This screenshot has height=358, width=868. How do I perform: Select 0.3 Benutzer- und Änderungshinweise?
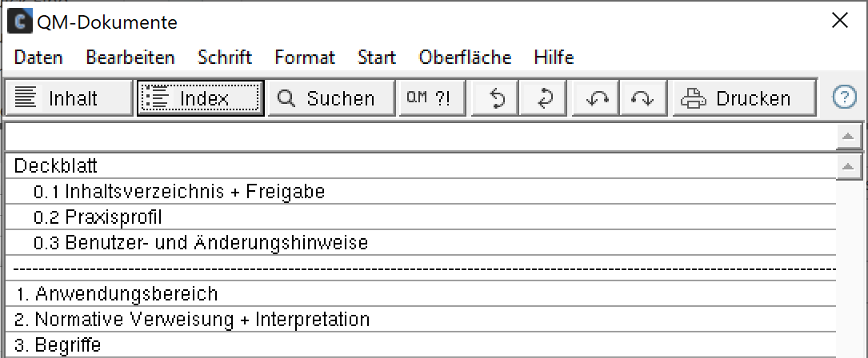[x=420, y=242]
